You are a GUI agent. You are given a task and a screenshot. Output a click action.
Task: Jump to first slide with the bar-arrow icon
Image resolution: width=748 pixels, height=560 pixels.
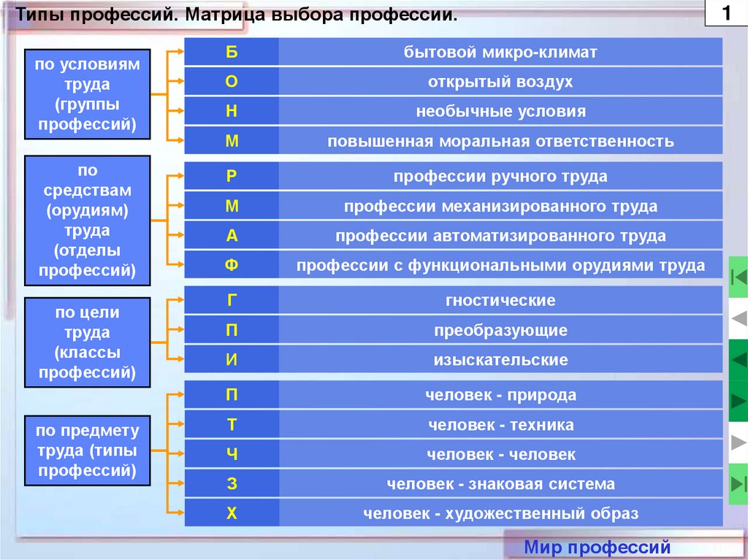[739, 277]
